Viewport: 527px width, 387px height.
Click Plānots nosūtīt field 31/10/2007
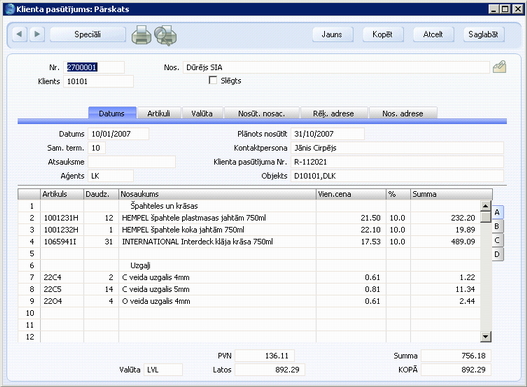tap(328, 134)
